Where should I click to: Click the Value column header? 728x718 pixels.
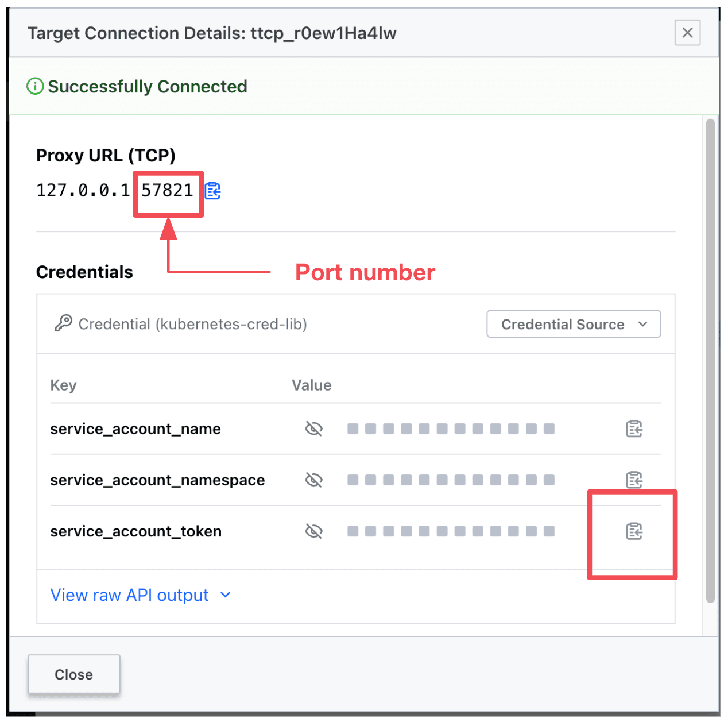tap(311, 385)
